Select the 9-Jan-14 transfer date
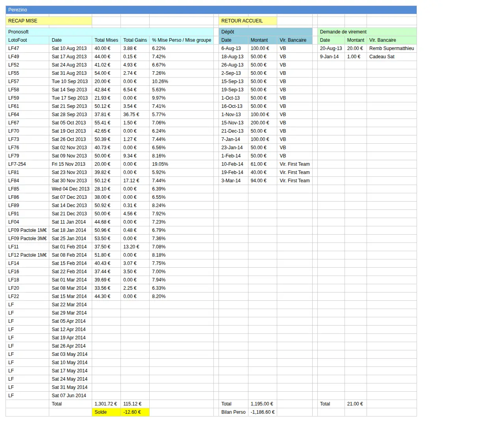504x422 pixels. tap(331, 57)
